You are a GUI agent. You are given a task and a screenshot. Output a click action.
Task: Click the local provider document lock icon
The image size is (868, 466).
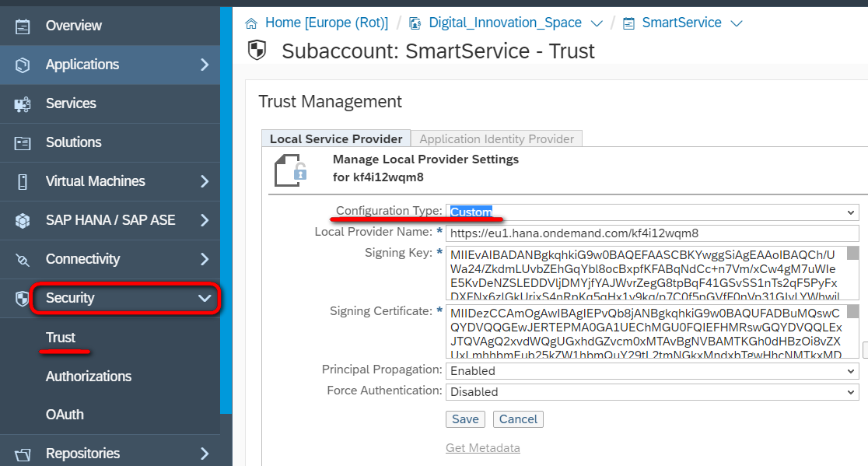[291, 170]
